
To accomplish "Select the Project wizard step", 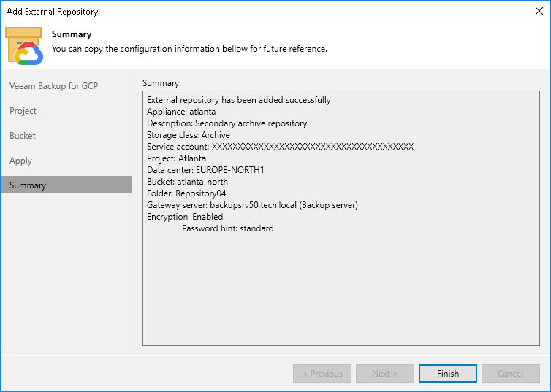I will (23, 111).
